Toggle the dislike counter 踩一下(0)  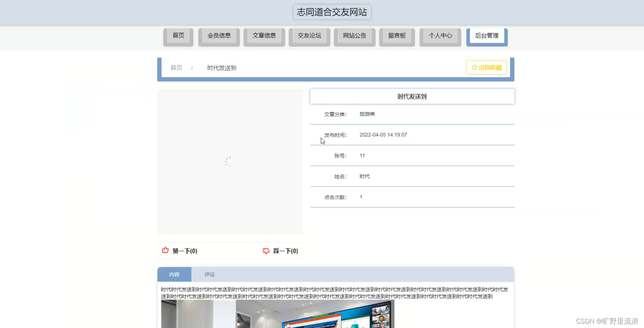pyautogui.click(x=285, y=251)
